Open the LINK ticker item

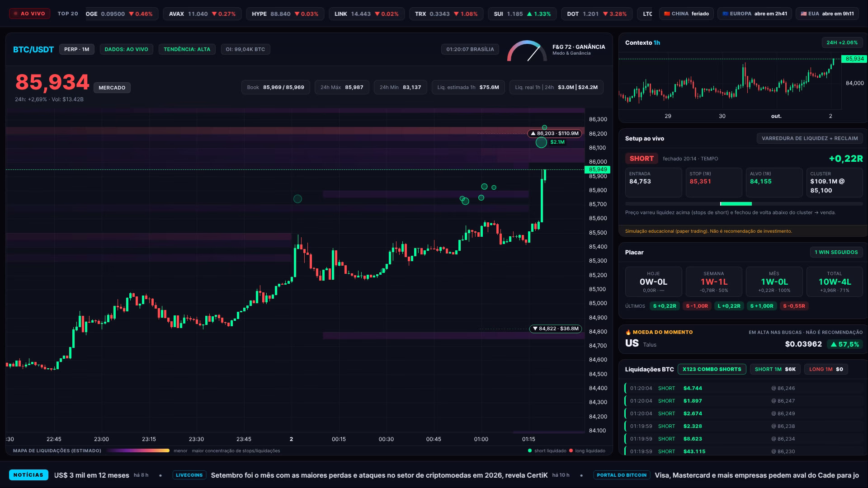pyautogui.click(x=366, y=14)
